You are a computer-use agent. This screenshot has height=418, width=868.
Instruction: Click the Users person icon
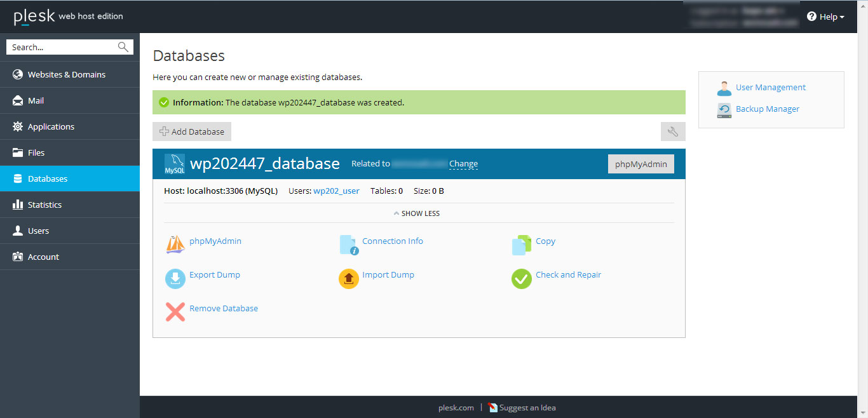(18, 231)
